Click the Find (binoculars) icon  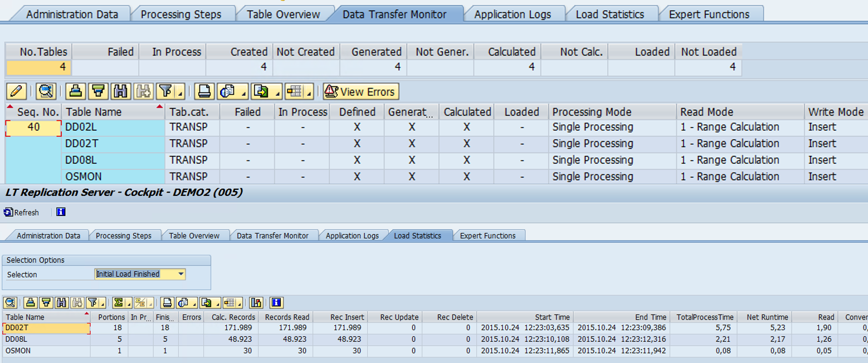tap(120, 91)
